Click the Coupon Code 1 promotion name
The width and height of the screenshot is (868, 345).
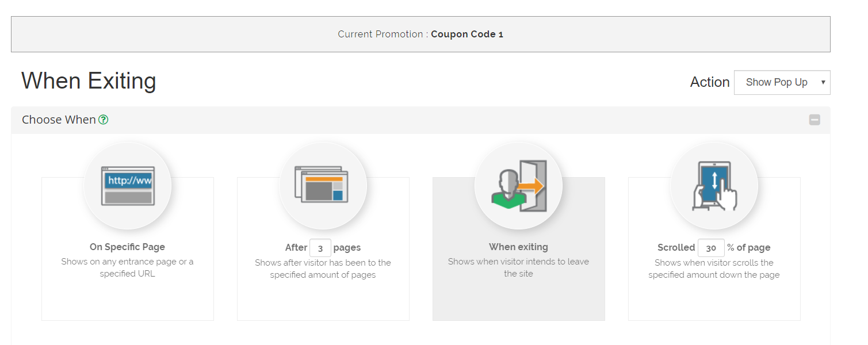tap(467, 34)
